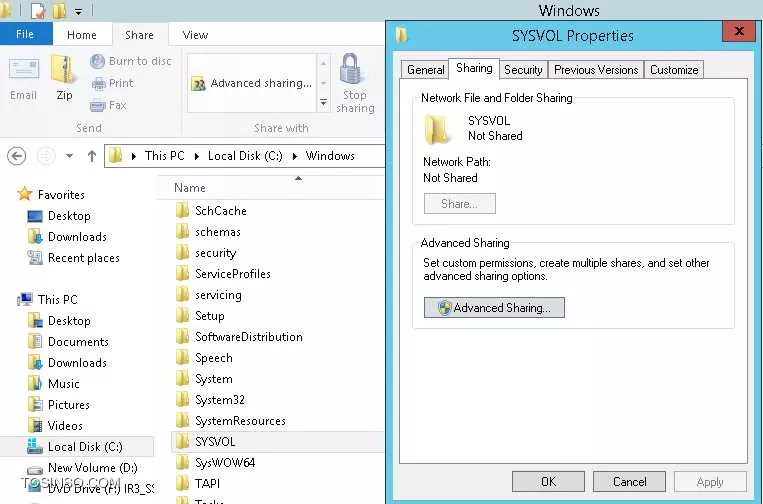Select the Sharing tab in Properties

474,68
